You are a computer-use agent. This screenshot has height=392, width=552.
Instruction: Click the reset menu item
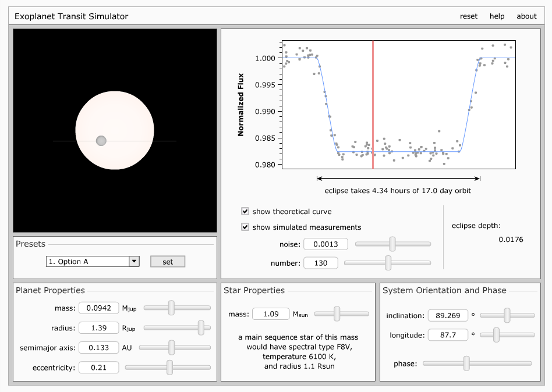468,16
